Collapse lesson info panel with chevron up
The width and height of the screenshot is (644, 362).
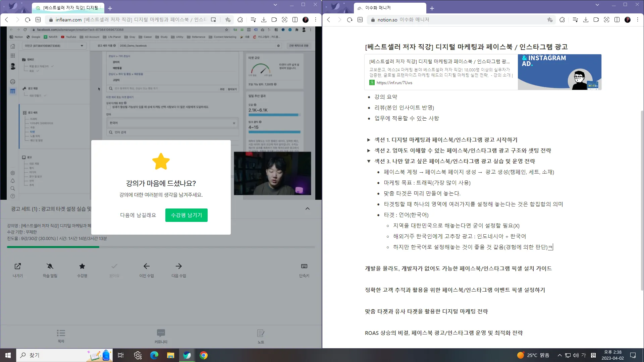(x=308, y=209)
